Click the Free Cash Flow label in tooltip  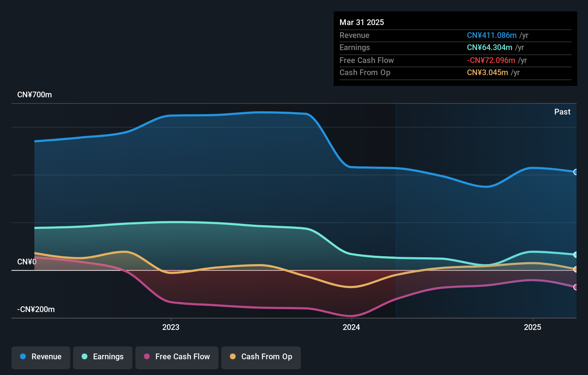point(367,60)
